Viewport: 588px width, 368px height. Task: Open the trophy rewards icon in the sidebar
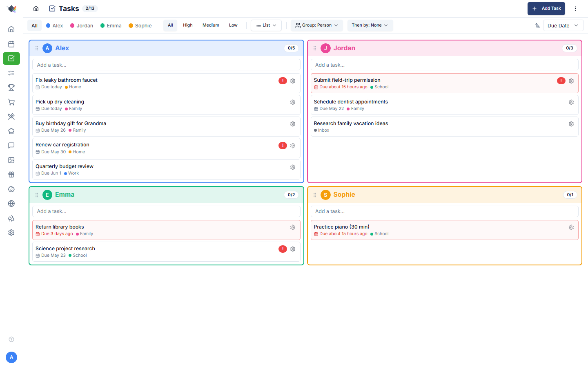pyautogui.click(x=11, y=88)
